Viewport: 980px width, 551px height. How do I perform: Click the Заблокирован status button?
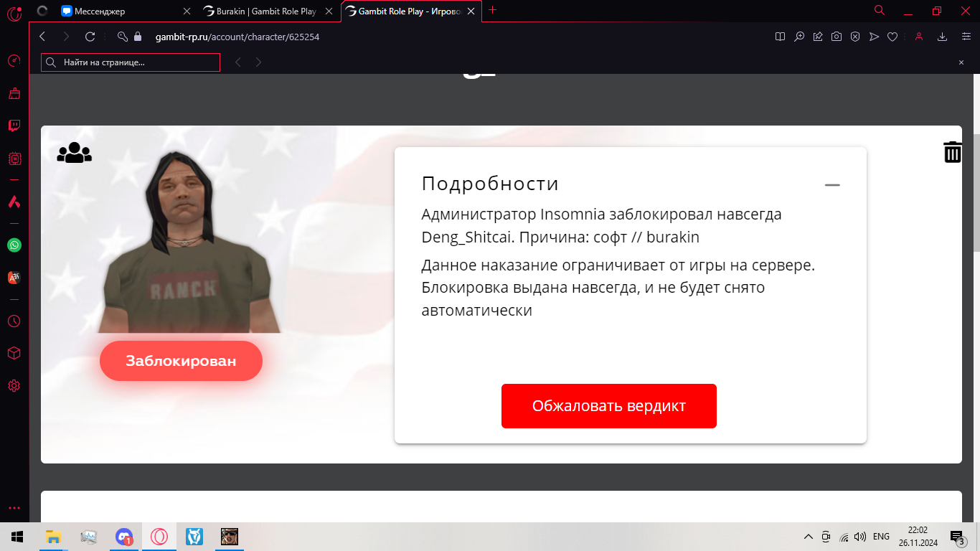click(181, 361)
